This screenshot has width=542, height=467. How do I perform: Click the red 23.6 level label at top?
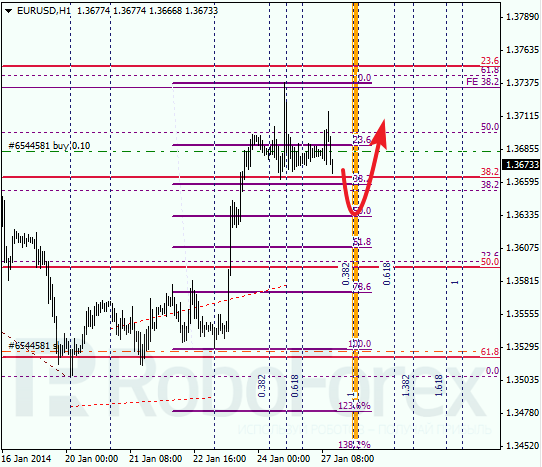pyautogui.click(x=490, y=60)
